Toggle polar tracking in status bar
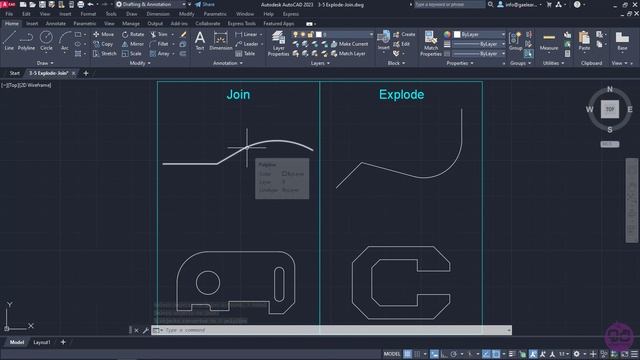 click(454, 354)
